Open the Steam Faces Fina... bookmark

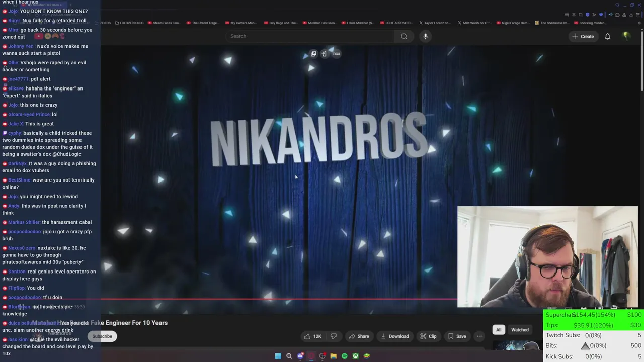164,23
